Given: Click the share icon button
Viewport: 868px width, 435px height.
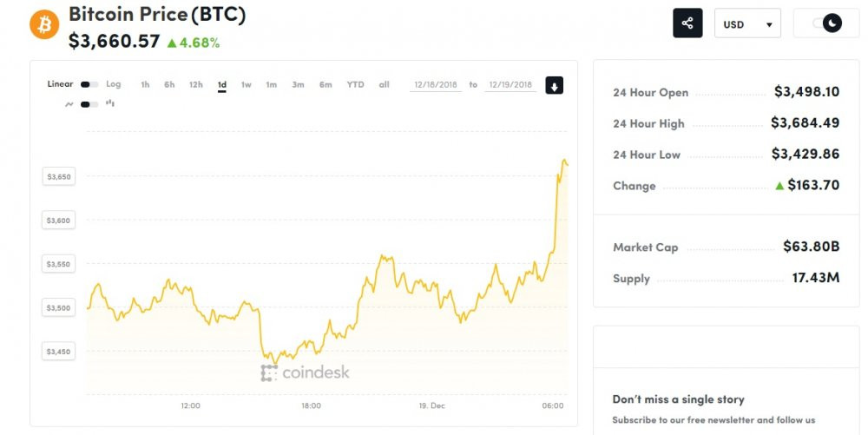Looking at the screenshot, I should click(687, 23).
